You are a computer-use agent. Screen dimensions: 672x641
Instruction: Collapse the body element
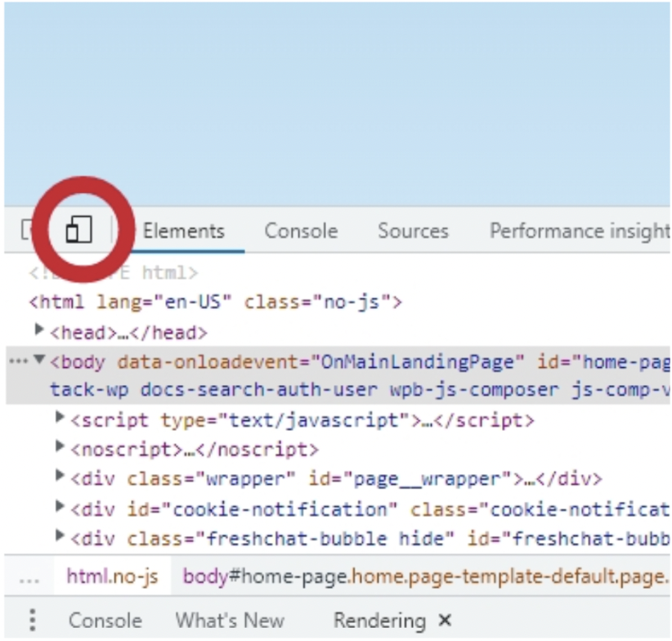tap(39, 359)
